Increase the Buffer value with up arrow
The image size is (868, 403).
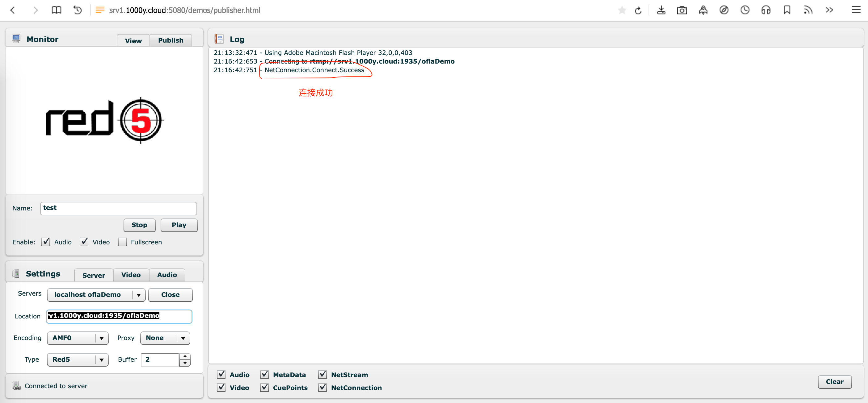[185, 356]
